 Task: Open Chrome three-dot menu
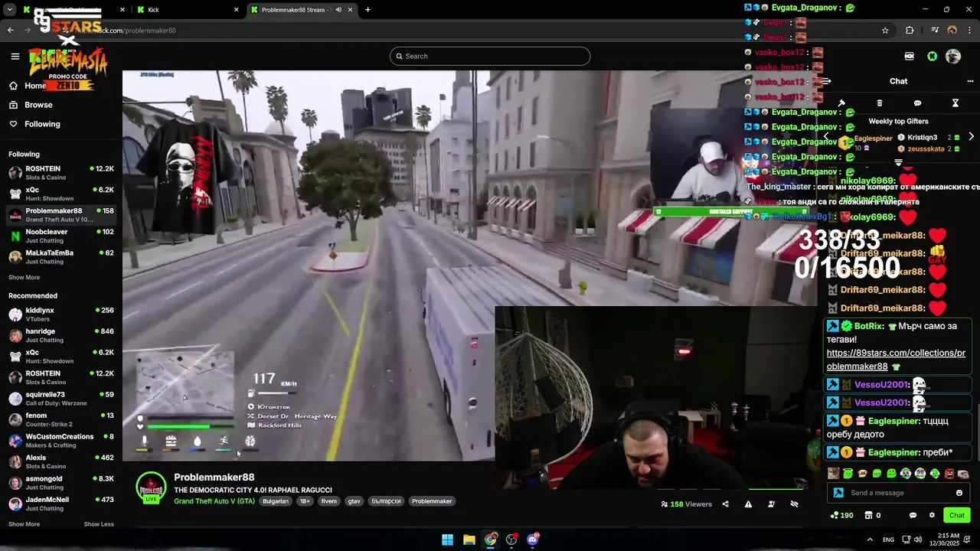pyautogui.click(x=970, y=31)
